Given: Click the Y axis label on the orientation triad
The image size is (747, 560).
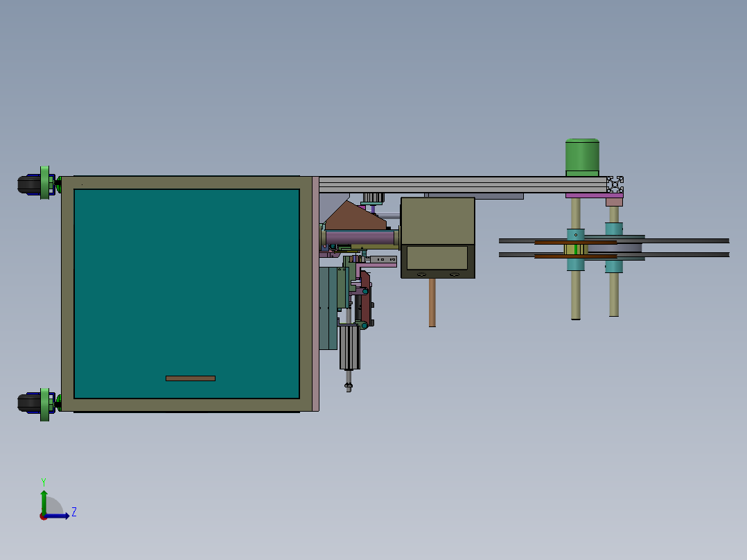Looking at the screenshot, I should (x=44, y=480).
